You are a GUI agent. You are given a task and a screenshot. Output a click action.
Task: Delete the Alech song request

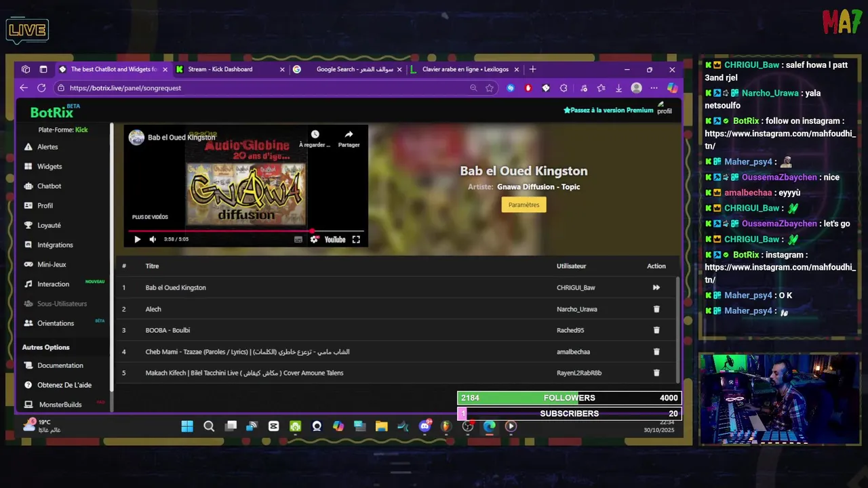click(x=656, y=309)
